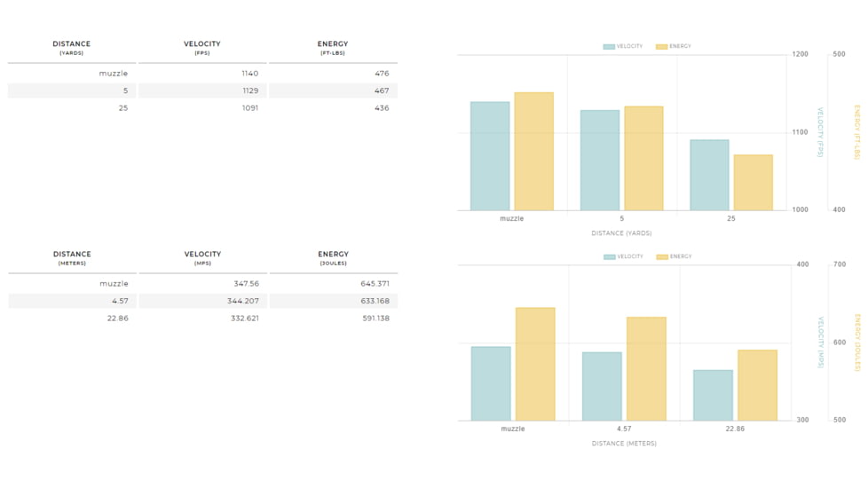Click the Velocity (MPS) column header
The image size is (868, 488).
(x=202, y=258)
